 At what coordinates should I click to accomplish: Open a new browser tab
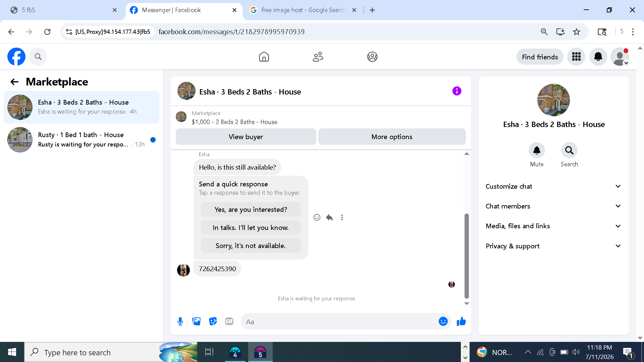tap(372, 10)
